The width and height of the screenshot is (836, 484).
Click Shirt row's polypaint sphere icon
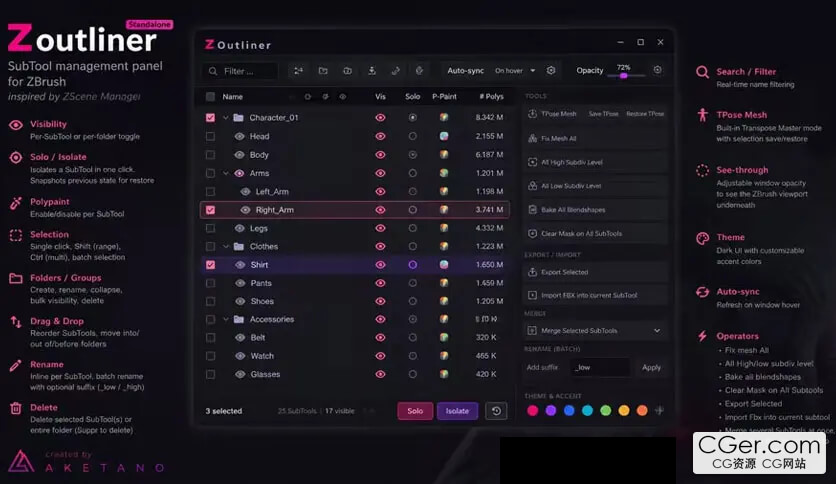tap(444, 264)
